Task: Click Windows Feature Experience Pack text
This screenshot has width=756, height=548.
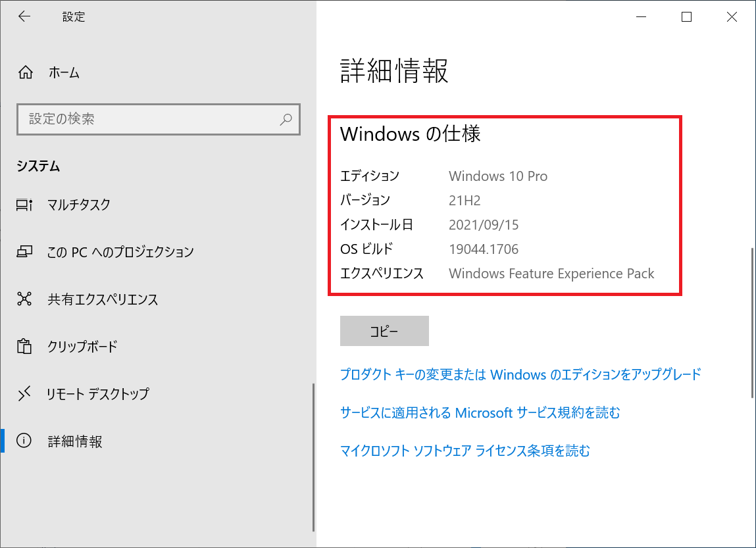Action: 551,273
